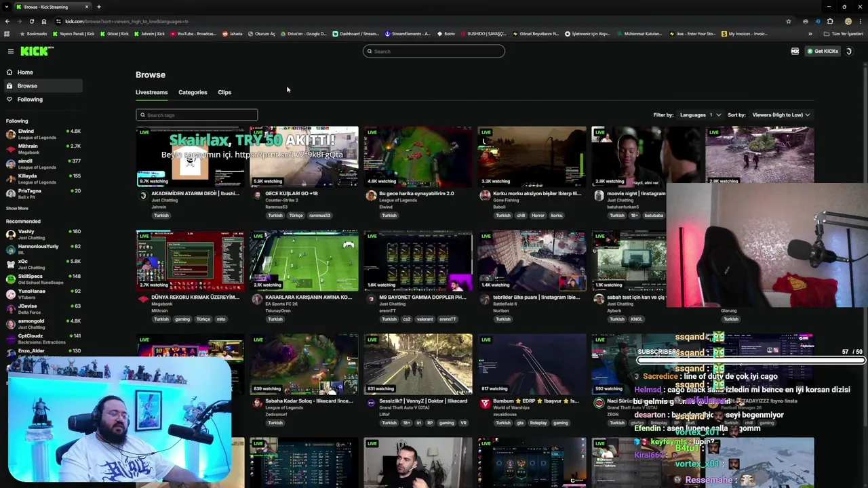This screenshot has width=868, height=488.
Task: Open the profile avatar in Kick header
Action: 849,52
